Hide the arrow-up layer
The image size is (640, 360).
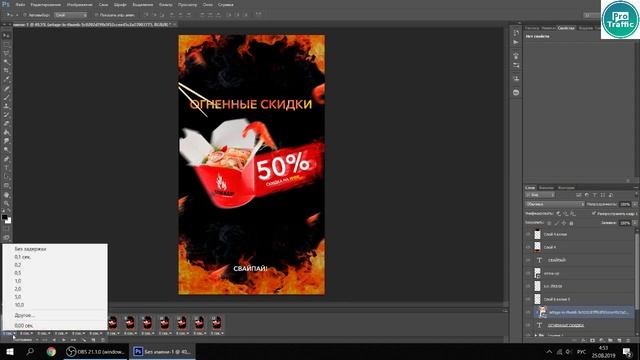528,273
